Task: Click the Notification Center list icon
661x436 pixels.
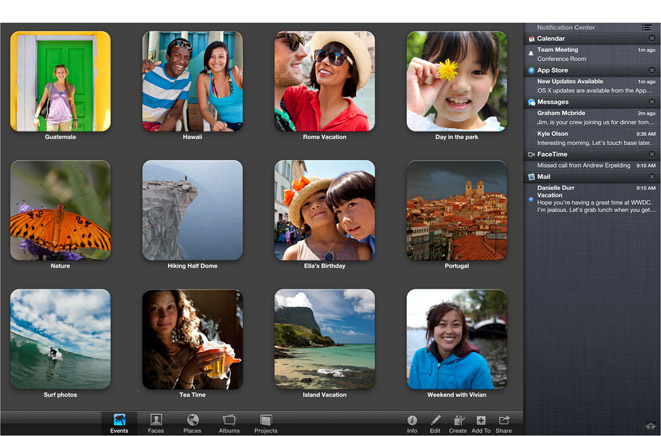Action: 647,27
